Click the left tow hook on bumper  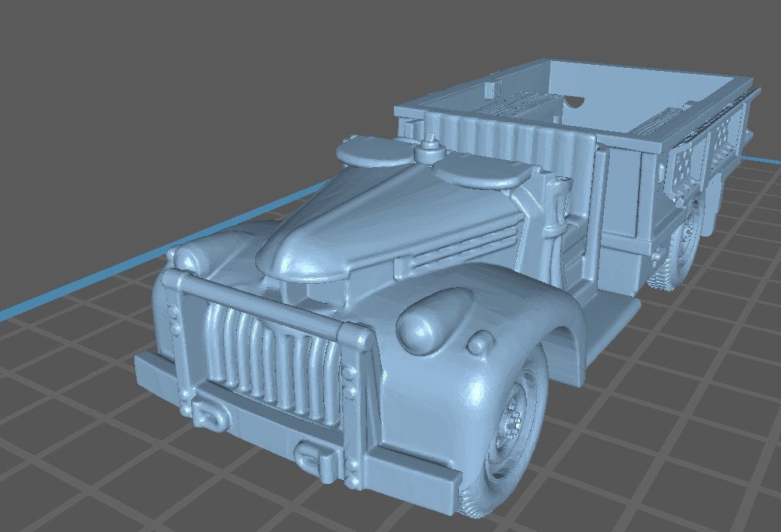coord(205,415)
